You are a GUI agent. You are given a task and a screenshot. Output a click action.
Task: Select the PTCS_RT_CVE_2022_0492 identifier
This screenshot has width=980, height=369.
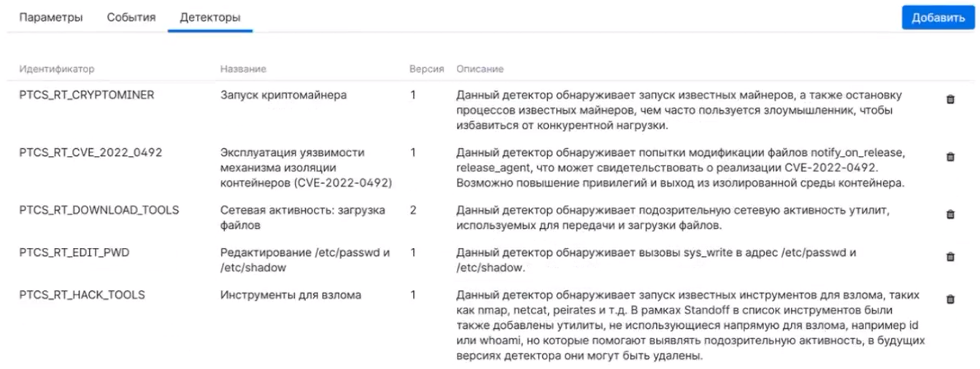90,152
